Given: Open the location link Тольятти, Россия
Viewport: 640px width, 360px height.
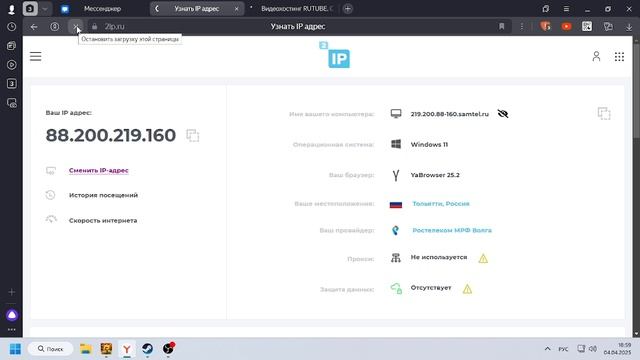Looking at the screenshot, I should [x=441, y=204].
